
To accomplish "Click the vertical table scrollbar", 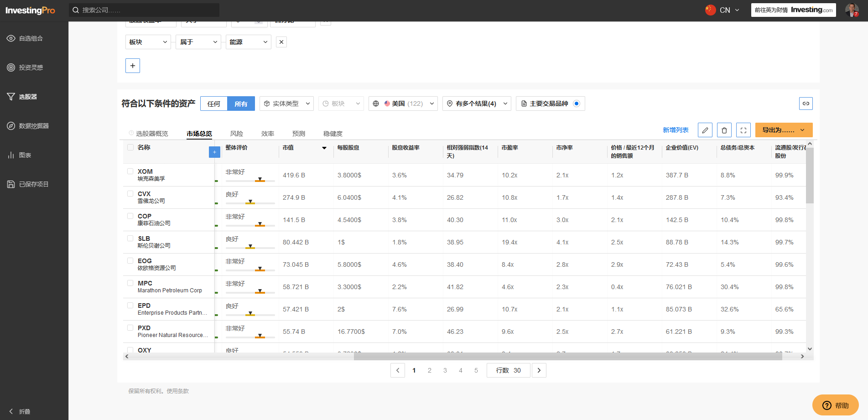I will tap(810, 176).
